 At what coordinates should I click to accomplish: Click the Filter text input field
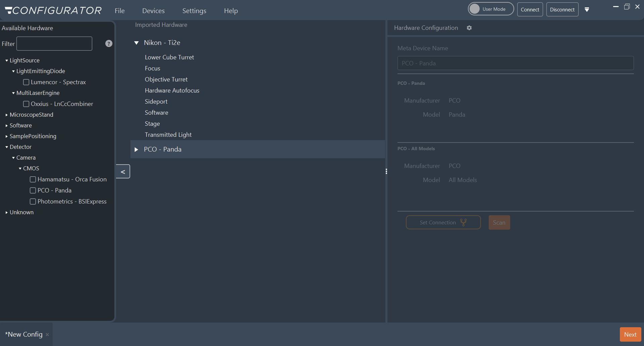[54, 44]
